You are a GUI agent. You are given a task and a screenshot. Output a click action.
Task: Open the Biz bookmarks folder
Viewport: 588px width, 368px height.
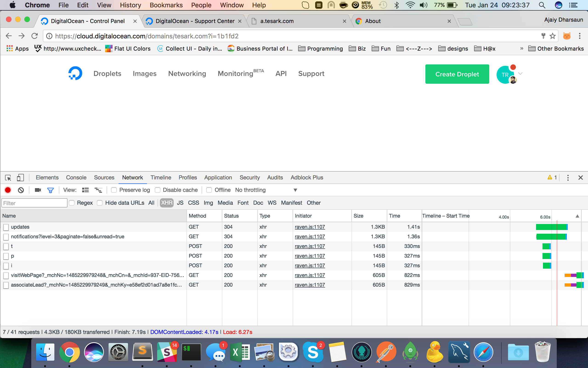click(357, 49)
